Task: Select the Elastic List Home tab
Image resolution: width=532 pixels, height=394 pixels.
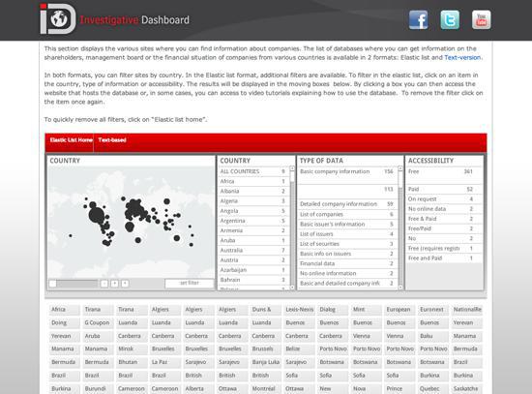Action: pos(71,140)
